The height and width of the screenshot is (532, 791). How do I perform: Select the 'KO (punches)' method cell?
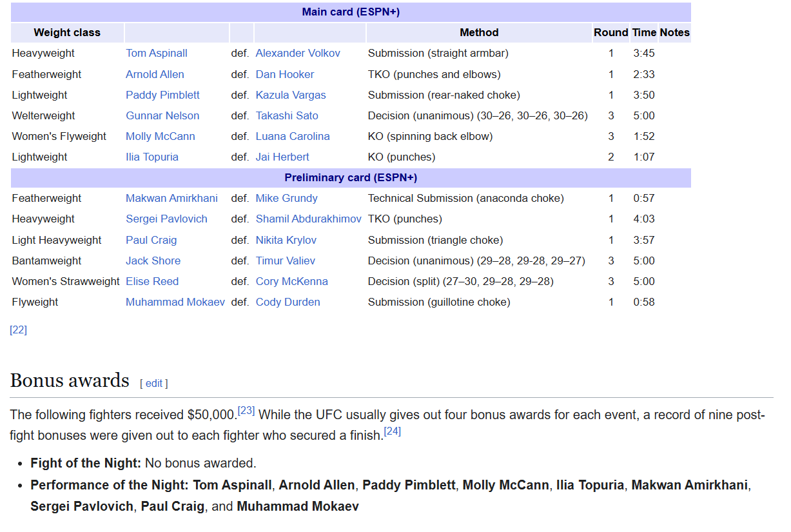click(x=401, y=157)
